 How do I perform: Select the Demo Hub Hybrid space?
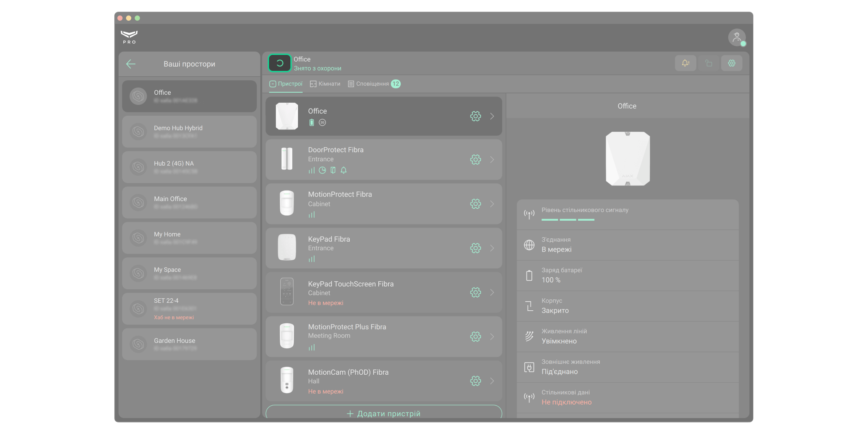190,131
